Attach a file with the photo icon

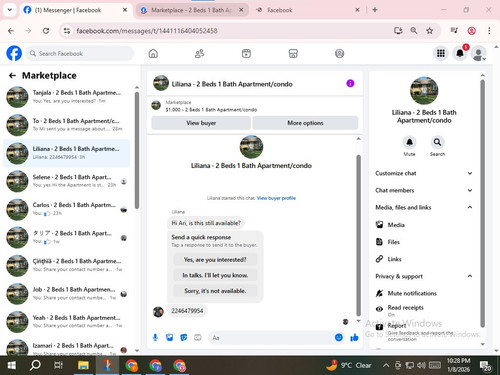coord(170,338)
